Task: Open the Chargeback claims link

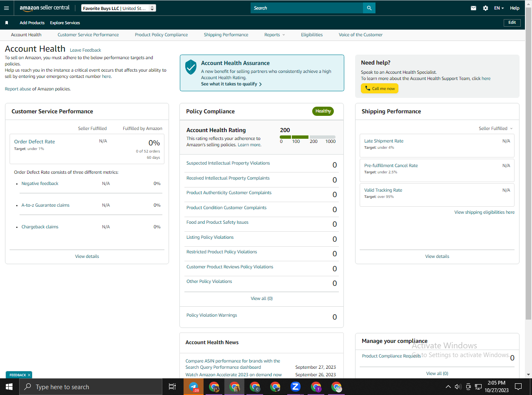Action: point(40,227)
